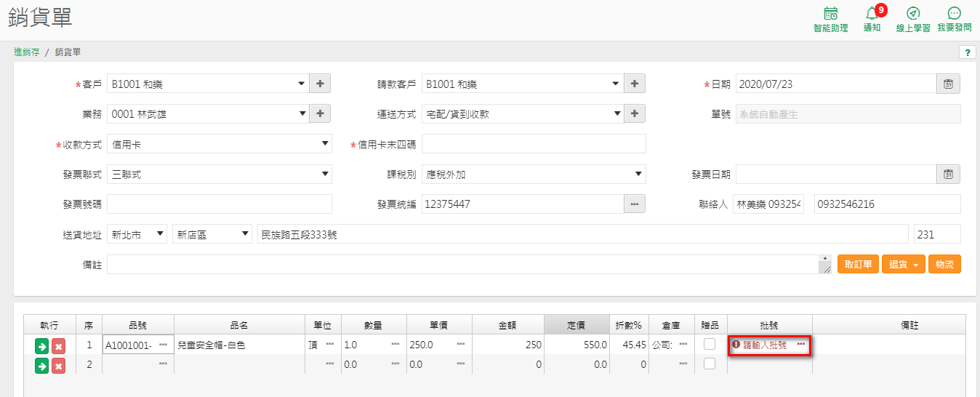Delete row 2 with the red X icon
This screenshot has width=980, height=397.
[x=58, y=365]
